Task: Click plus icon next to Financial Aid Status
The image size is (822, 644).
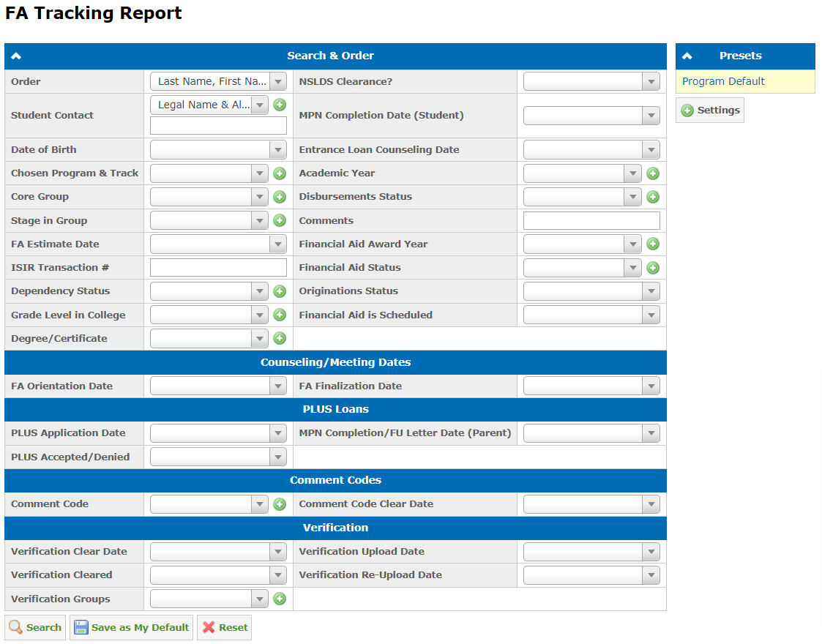Action: click(653, 268)
